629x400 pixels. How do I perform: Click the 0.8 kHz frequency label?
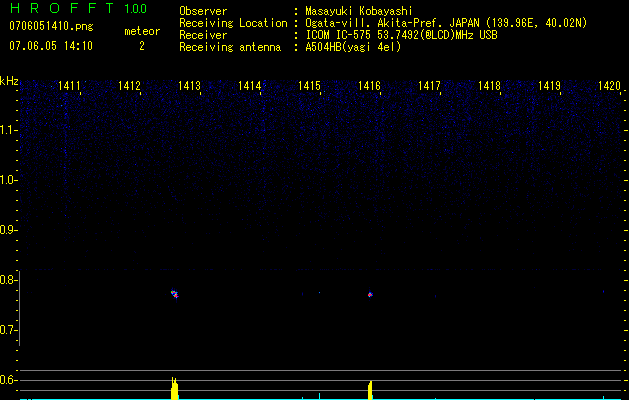point(7,280)
